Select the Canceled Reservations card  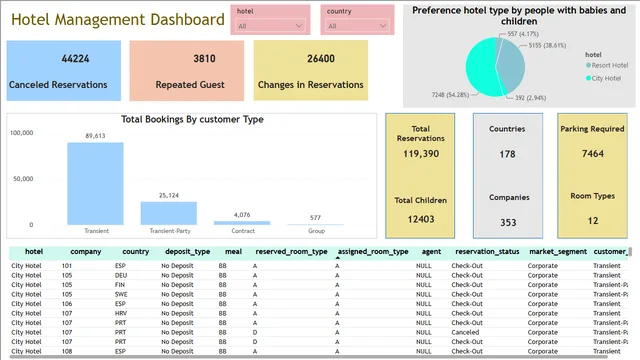pyautogui.click(x=64, y=70)
